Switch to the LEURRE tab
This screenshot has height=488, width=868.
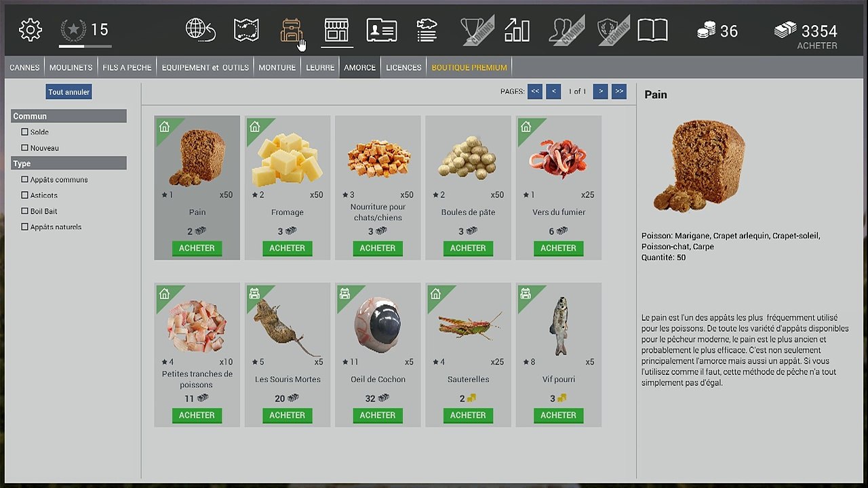[320, 67]
